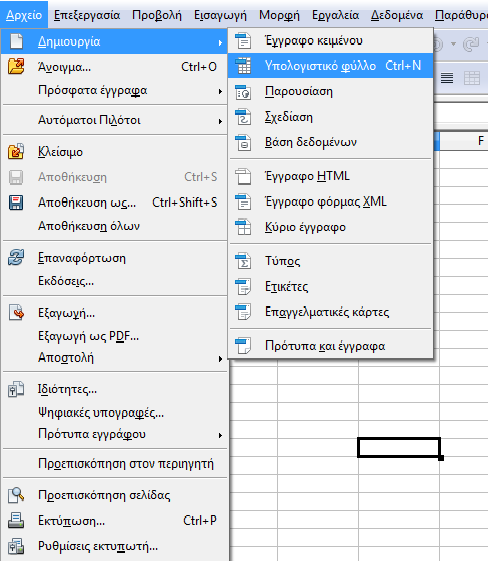Expand the Αποστολή submenu arrow
The height and width of the screenshot is (561, 488).
pos(220,359)
